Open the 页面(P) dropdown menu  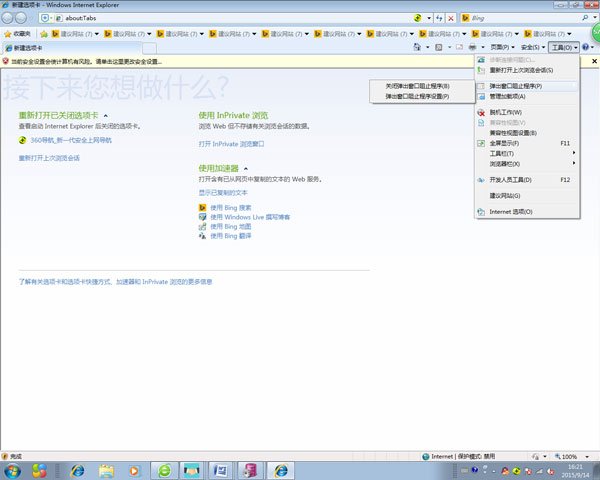coord(502,47)
